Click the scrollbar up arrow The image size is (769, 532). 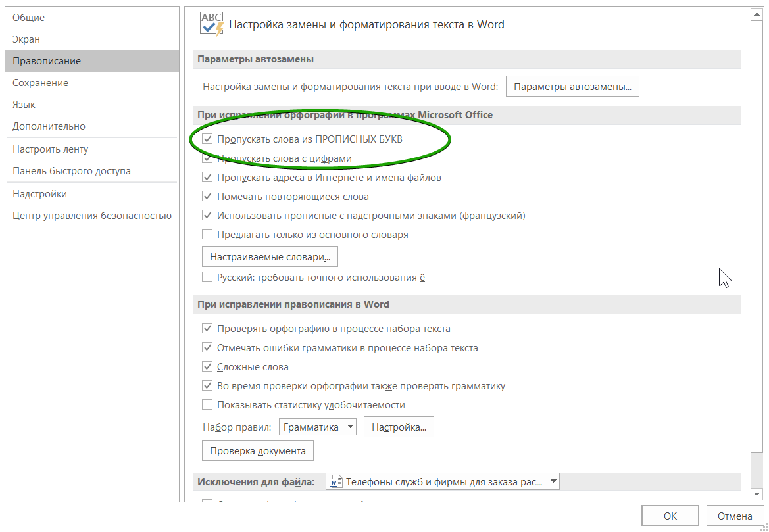click(x=757, y=15)
